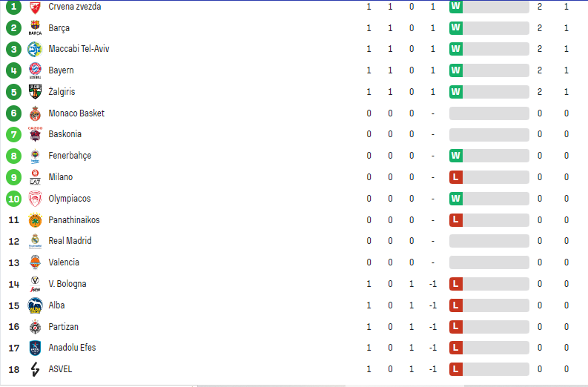The height and width of the screenshot is (387, 588).
Task: Open the Monaco Basket team page
Action: [76, 113]
